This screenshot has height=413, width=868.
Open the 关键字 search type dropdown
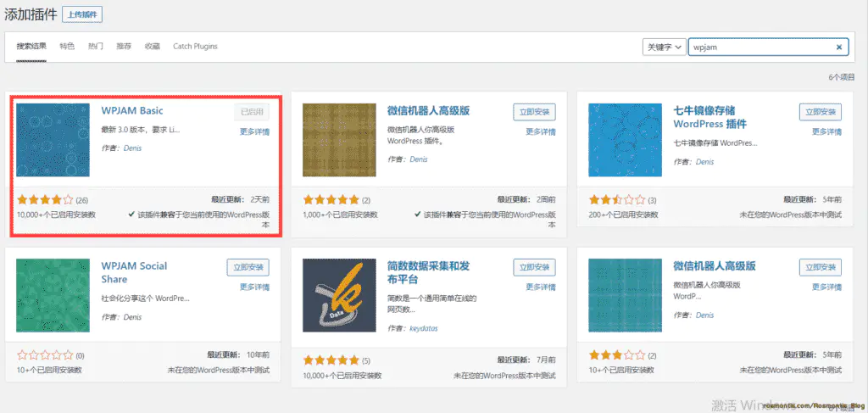click(665, 47)
